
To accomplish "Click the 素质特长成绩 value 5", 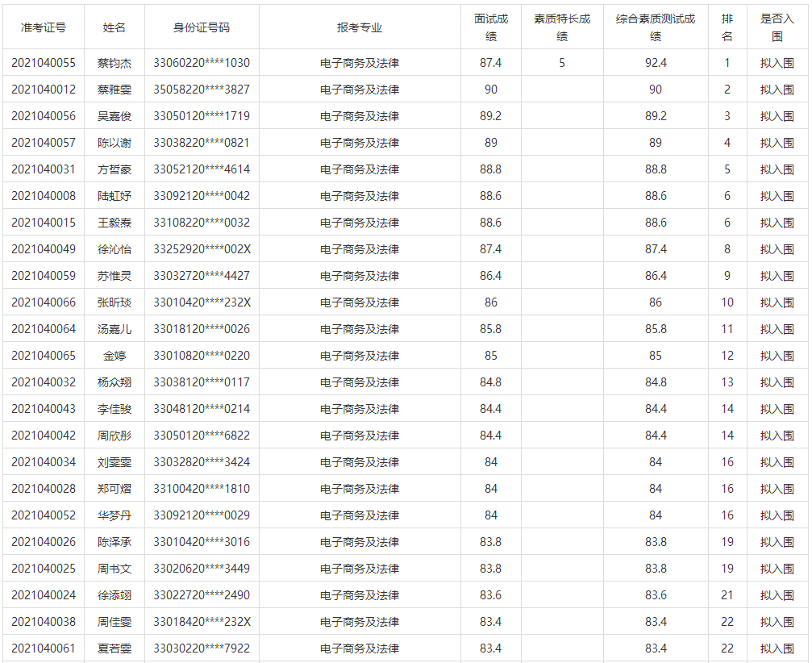I will pos(562,63).
